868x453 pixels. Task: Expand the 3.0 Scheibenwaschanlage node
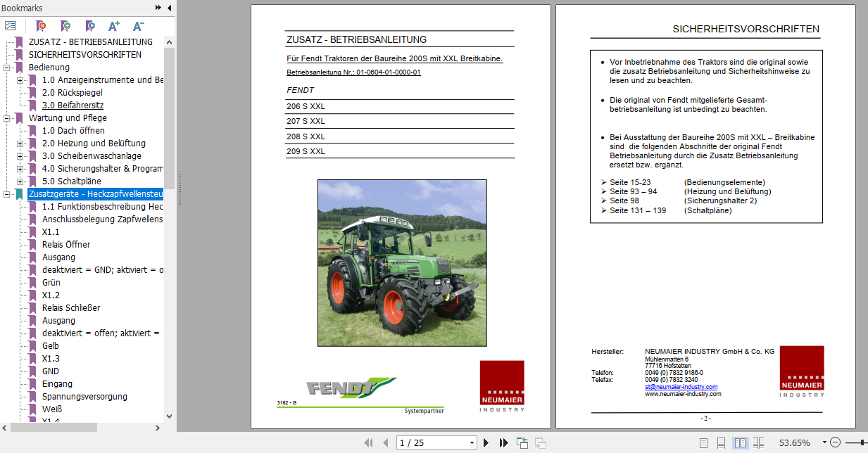(20, 156)
